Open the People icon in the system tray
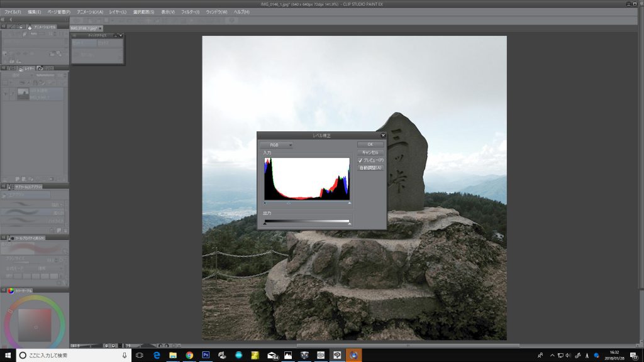Image resolution: width=644 pixels, height=362 pixels. click(x=540, y=356)
